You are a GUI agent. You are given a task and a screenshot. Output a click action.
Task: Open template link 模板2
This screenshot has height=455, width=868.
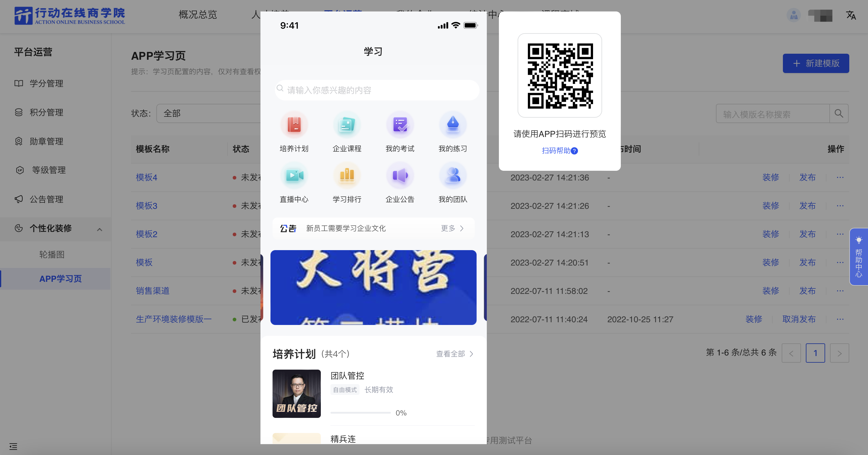pyautogui.click(x=147, y=234)
